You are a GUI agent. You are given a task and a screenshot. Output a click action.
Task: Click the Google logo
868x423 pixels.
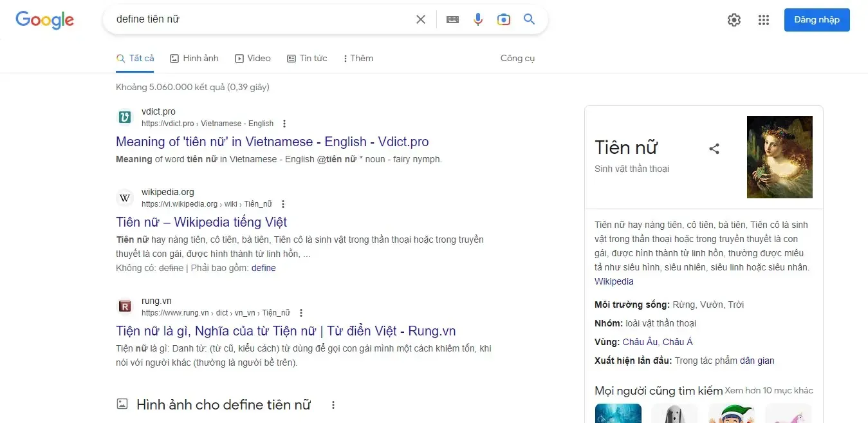(44, 20)
